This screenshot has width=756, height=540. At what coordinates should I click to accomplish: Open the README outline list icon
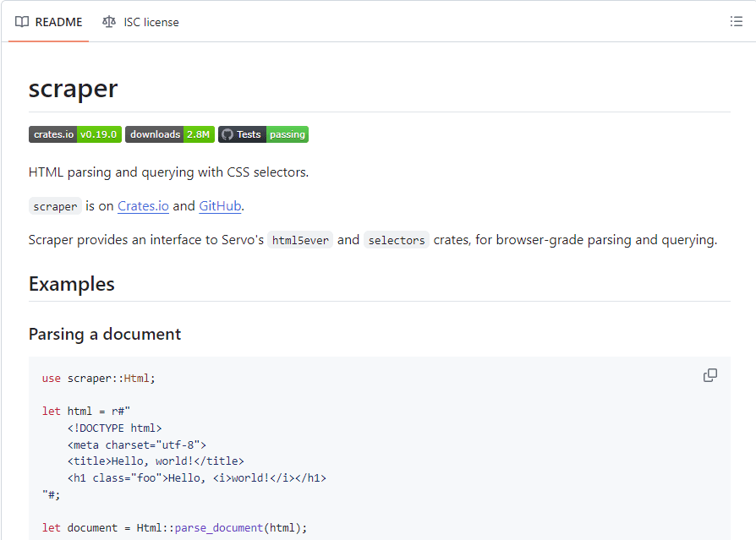736,22
